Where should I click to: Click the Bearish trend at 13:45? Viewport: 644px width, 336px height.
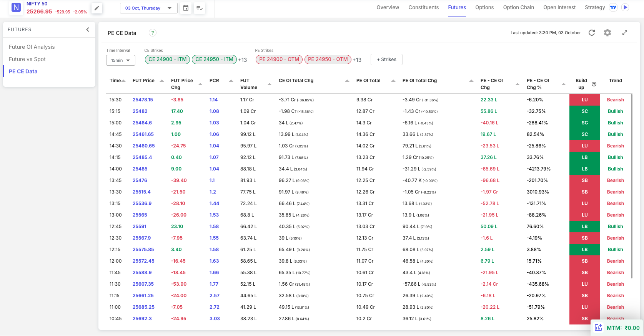tap(615, 180)
